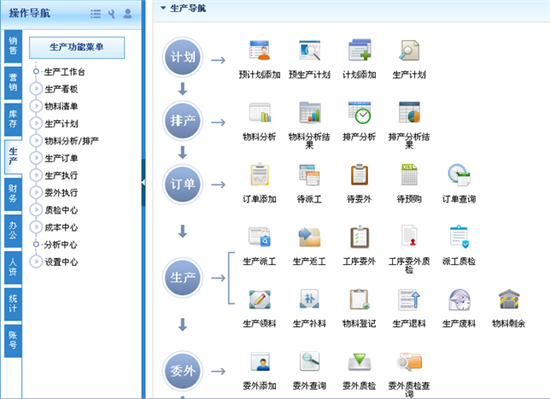Expand the 成本中心 tree node

(x=36, y=227)
